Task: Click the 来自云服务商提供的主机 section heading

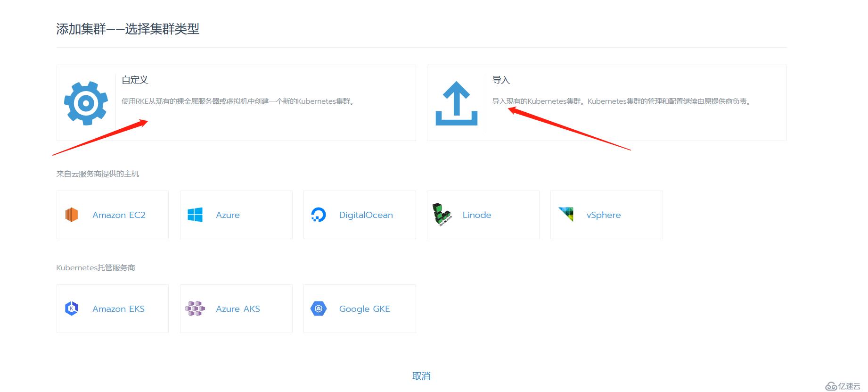Action: click(98, 174)
